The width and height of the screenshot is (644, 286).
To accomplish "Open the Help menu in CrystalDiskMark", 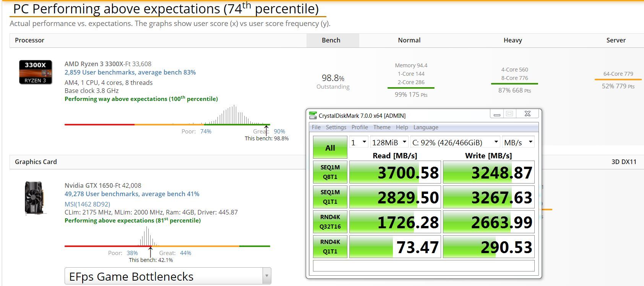I will (x=402, y=127).
